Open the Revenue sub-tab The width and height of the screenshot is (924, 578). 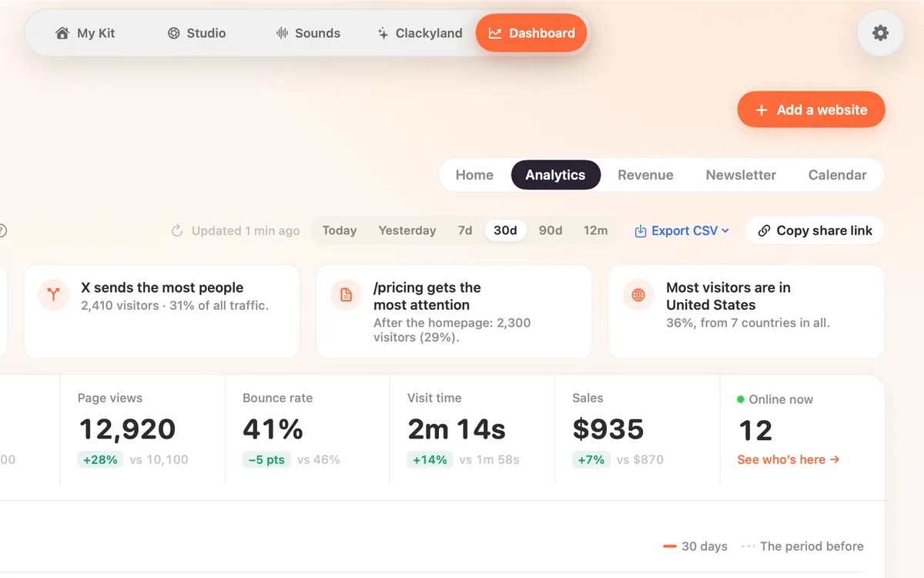pyautogui.click(x=645, y=175)
